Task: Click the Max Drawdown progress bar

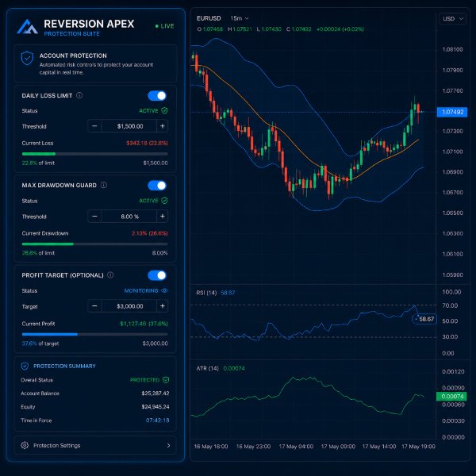Action: pos(94,244)
